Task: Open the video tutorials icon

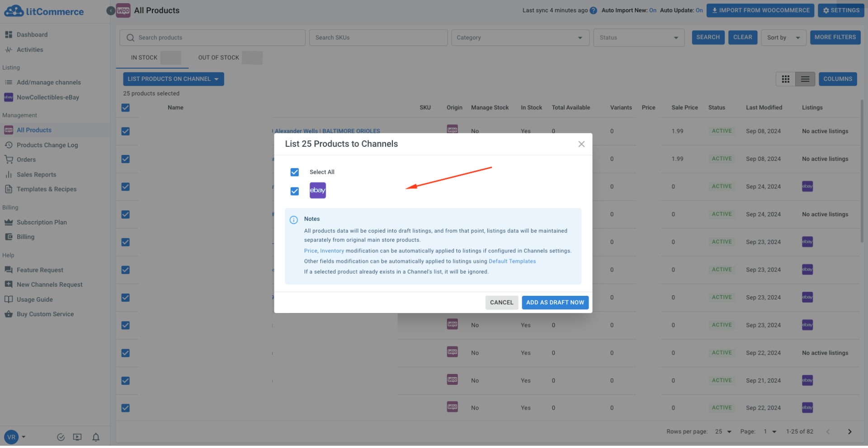Action: click(77, 437)
